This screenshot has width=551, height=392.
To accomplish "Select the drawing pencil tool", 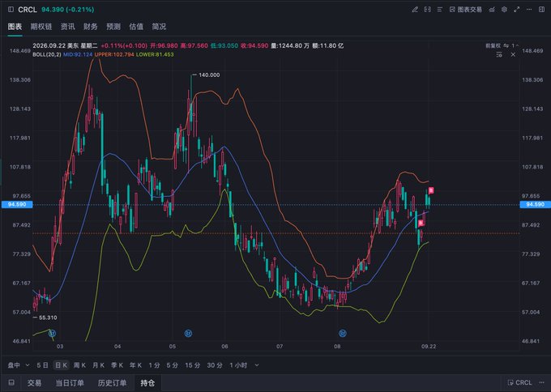I will 415,10.
